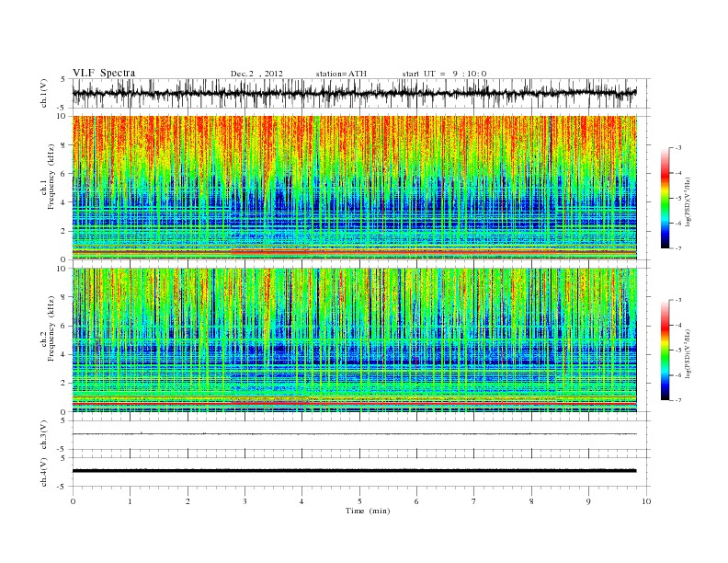The image size is (728, 563).
Task: Click the ch.2 spectrogram color scale bar
Action: pos(665,350)
